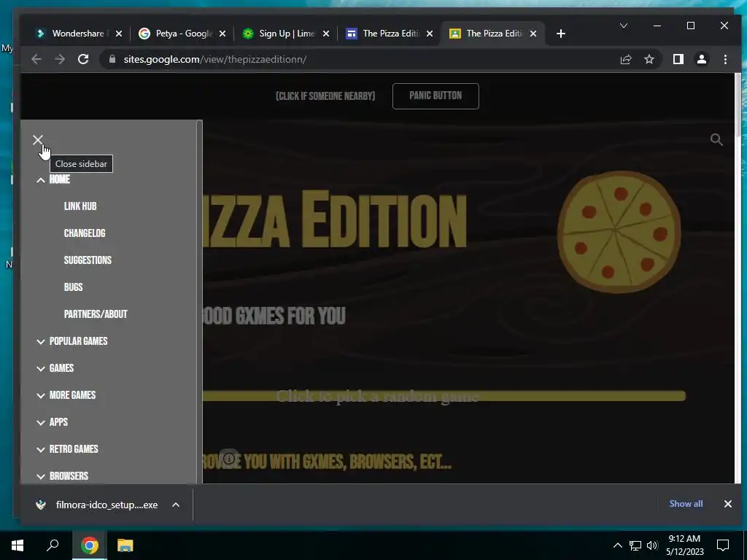Expand the Popular Games chevron

tap(41, 341)
